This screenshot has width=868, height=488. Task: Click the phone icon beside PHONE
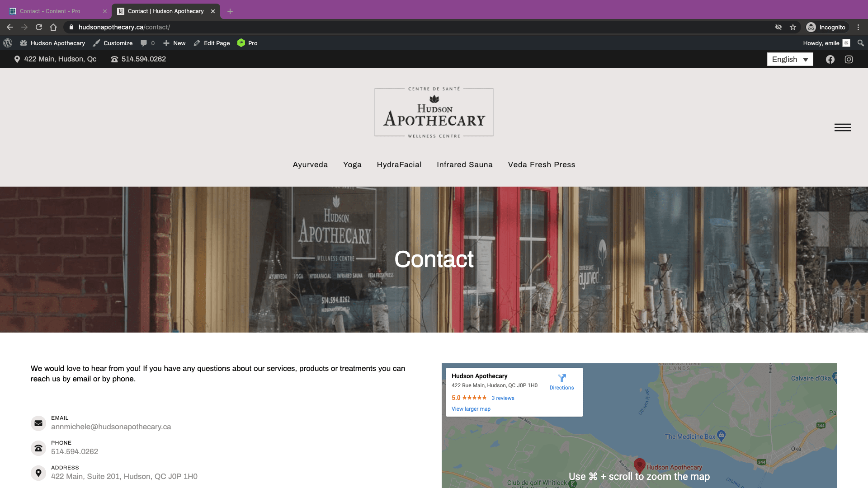(38, 448)
